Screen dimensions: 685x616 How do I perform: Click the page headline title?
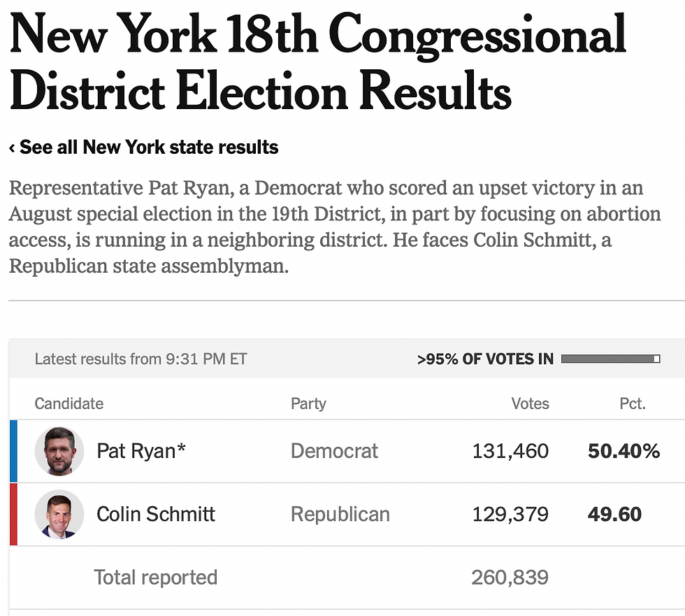318,62
